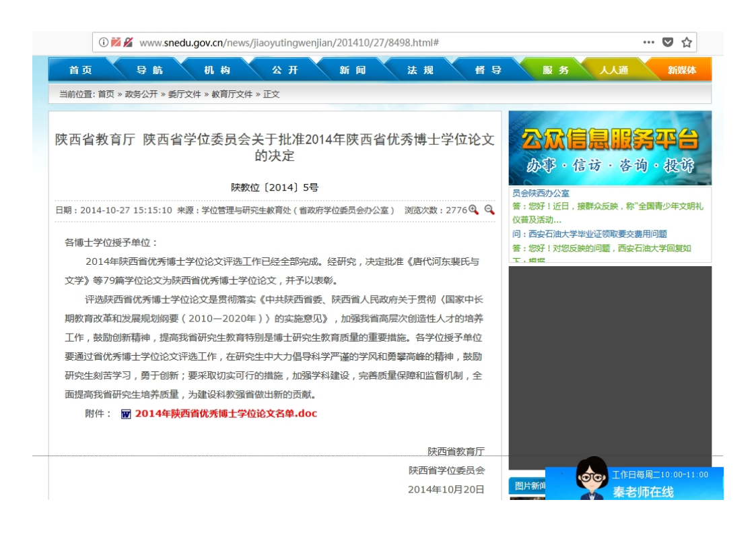The image size is (756, 535).
Task: Open answer 西安石油大学回复如 link
Action: (602, 248)
